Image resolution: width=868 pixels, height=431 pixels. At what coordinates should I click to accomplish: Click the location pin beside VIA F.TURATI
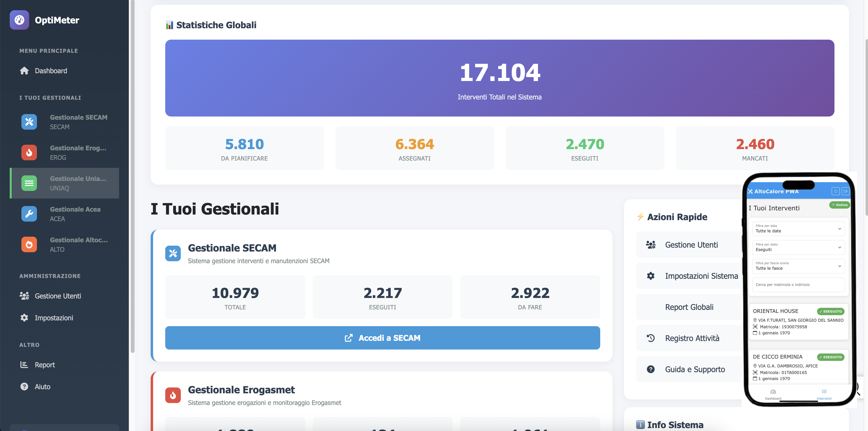click(755, 320)
